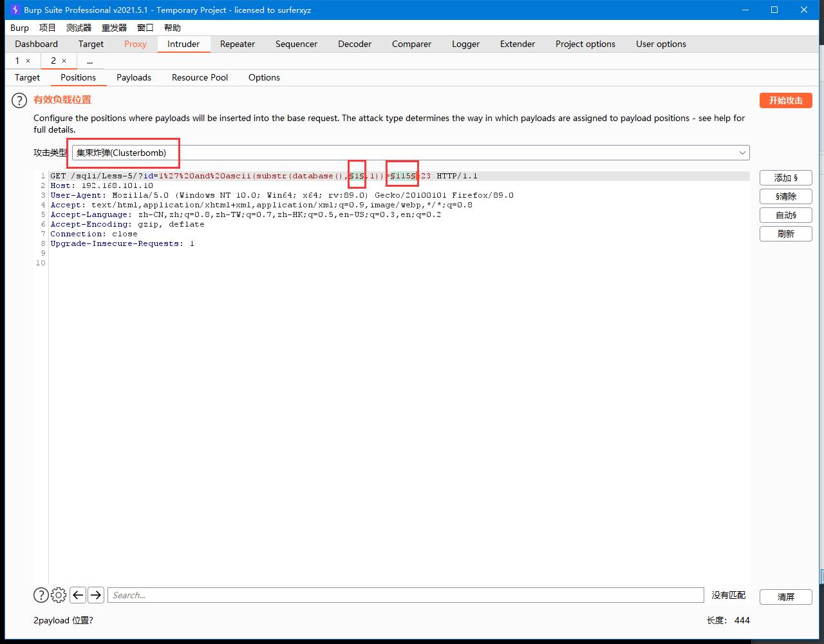Image resolution: width=824 pixels, height=644 pixels.
Task: Click the User-Agent header line
Action: coord(282,195)
